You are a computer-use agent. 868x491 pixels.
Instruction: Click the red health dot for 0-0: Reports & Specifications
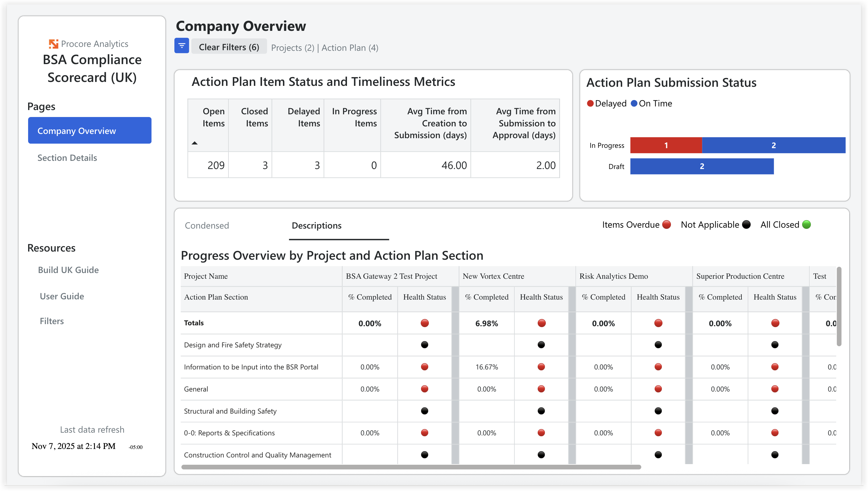pyautogui.click(x=424, y=433)
